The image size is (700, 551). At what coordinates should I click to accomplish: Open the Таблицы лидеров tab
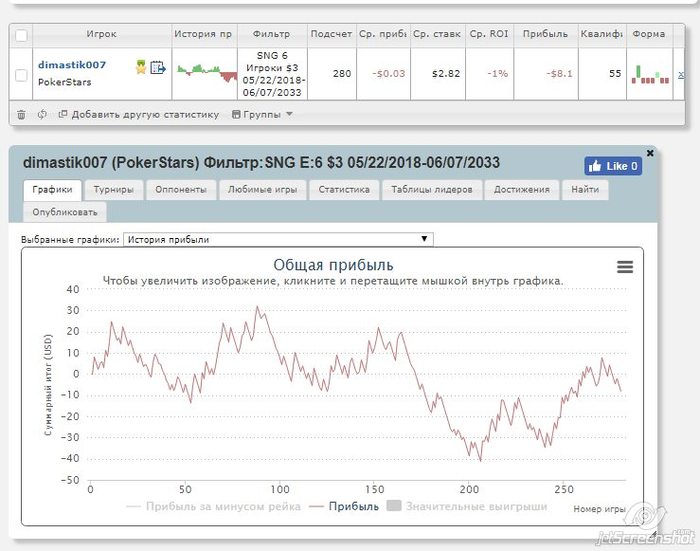click(x=432, y=189)
